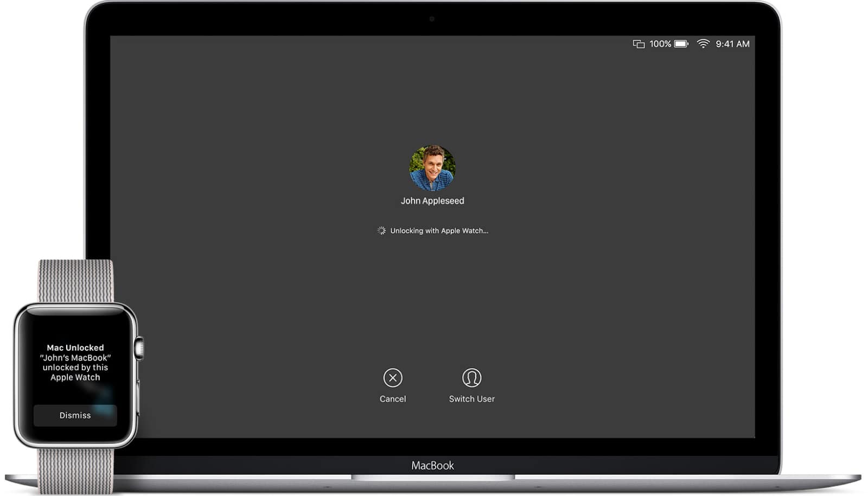Click the Cancel label under the X icon
The height and width of the screenshot is (496, 868).
[393, 399]
